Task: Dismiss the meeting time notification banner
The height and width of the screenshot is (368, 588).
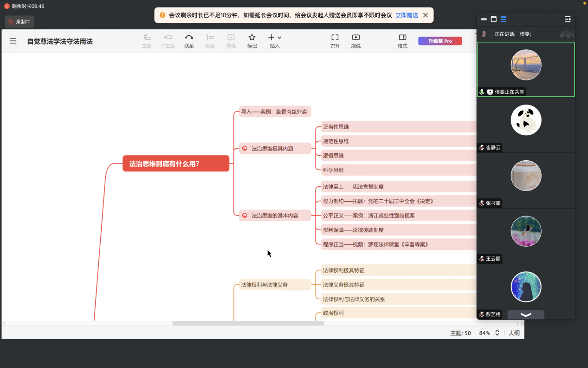Action: click(426, 15)
